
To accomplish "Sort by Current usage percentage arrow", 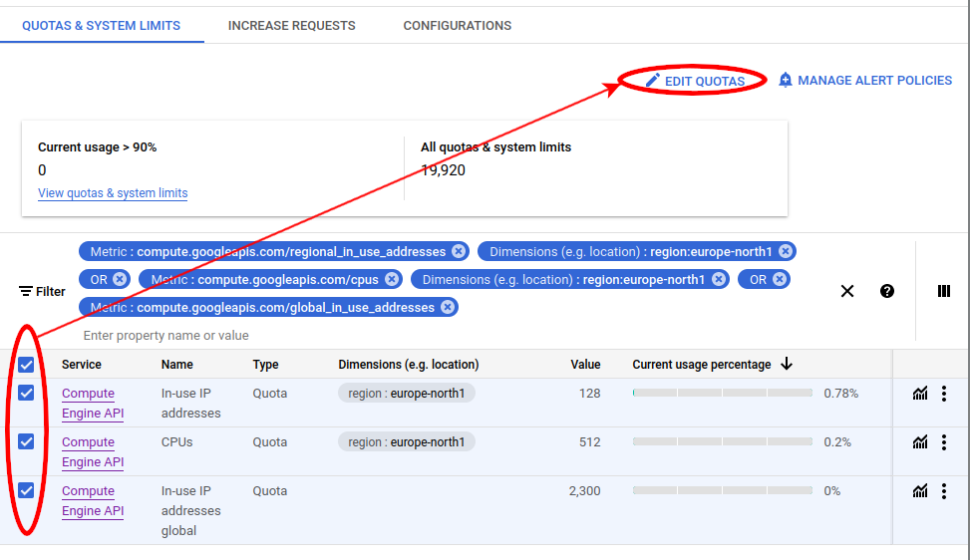I will click(x=787, y=365).
